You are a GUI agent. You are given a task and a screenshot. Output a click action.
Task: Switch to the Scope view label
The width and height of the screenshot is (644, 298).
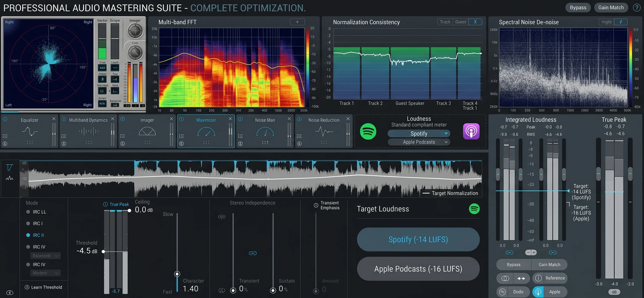point(115,20)
